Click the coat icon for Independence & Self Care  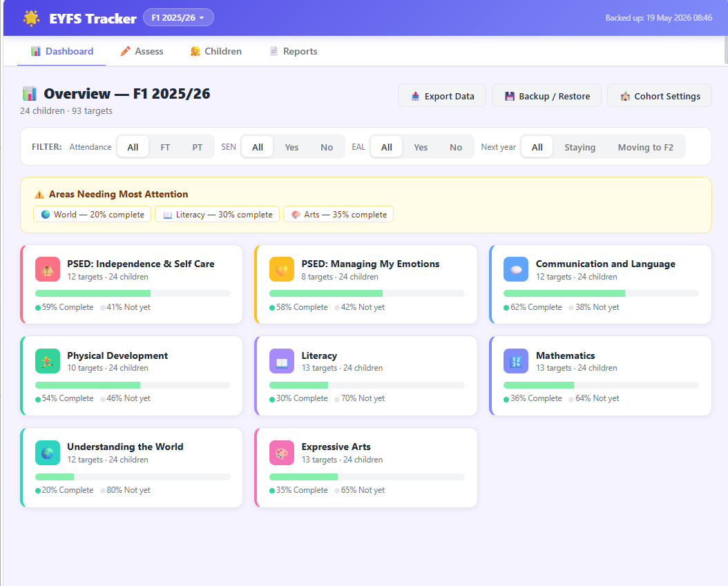point(48,269)
